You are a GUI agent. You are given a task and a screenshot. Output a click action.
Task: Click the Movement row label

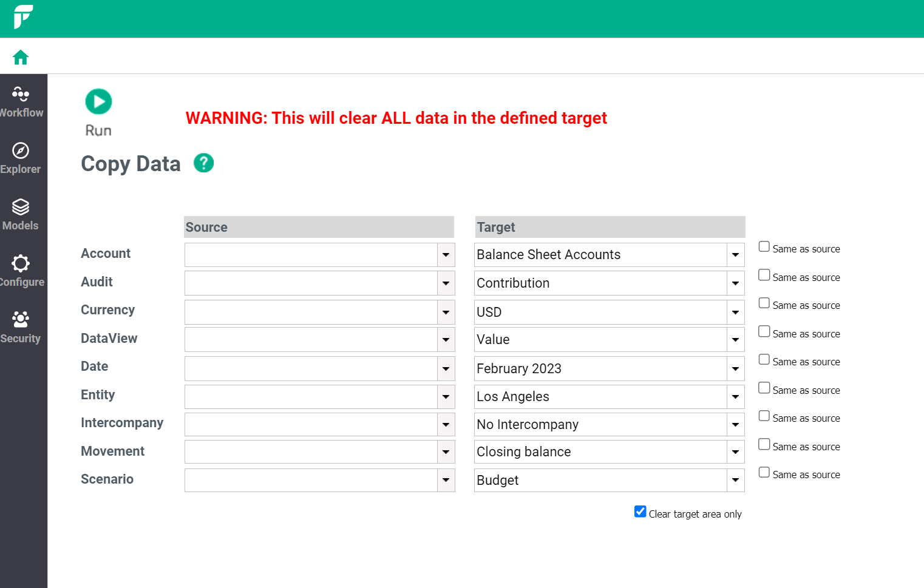(112, 451)
